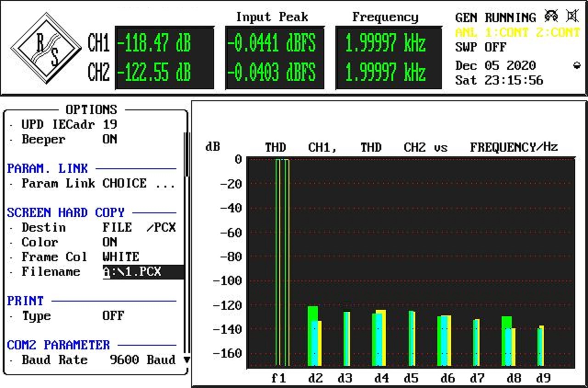Image resolution: width=588 pixels, height=388 pixels.
Task: Click the ANL 1:CONT 2:CONT status line
Action: tap(518, 33)
